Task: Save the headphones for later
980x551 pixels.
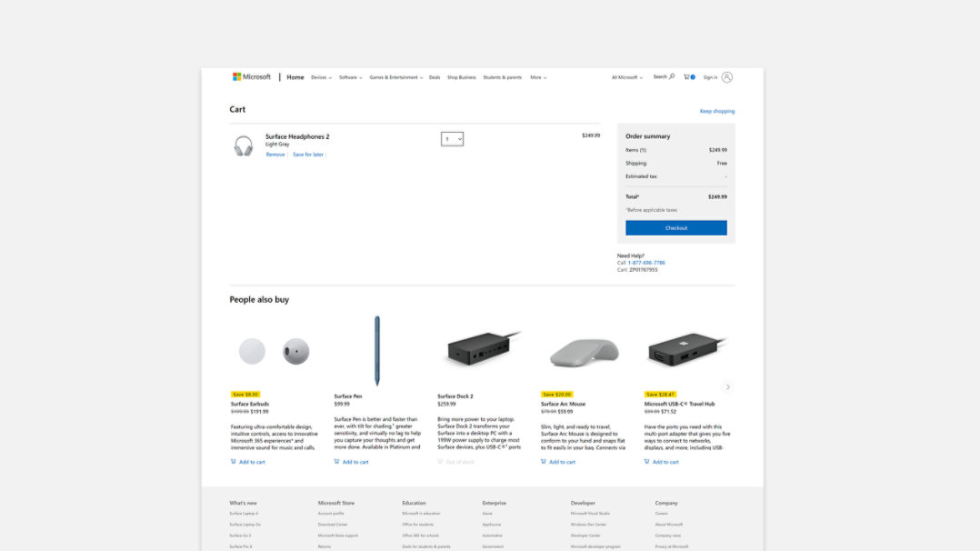Action: coord(308,155)
